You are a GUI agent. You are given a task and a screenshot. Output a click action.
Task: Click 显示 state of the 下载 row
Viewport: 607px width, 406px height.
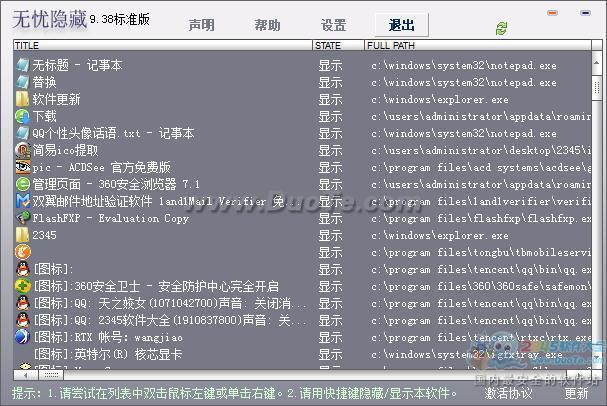(x=330, y=116)
